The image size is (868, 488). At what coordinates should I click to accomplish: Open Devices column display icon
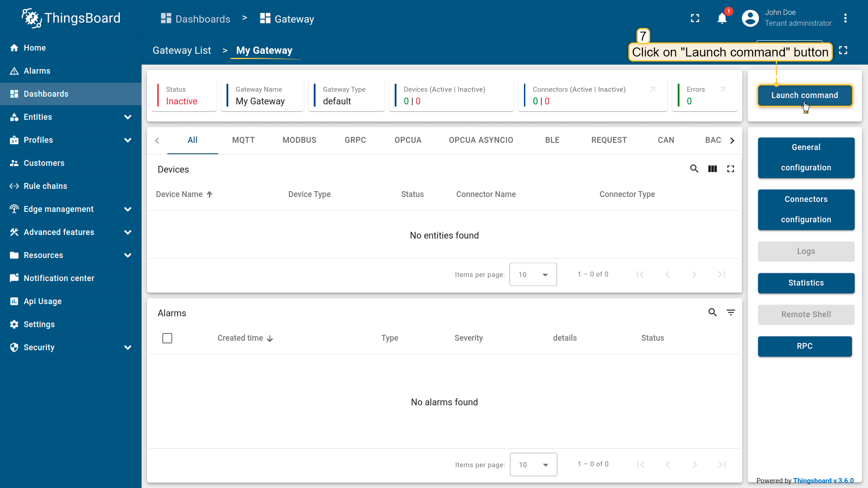click(712, 169)
